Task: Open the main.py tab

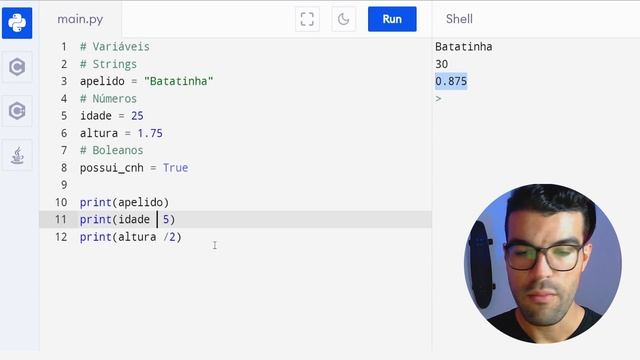Action: pos(80,19)
